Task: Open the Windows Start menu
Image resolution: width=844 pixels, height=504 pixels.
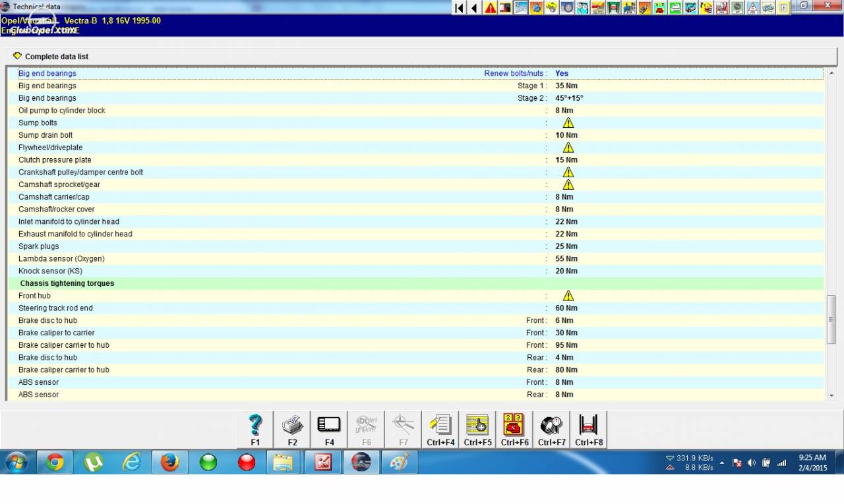Action: pos(16,462)
